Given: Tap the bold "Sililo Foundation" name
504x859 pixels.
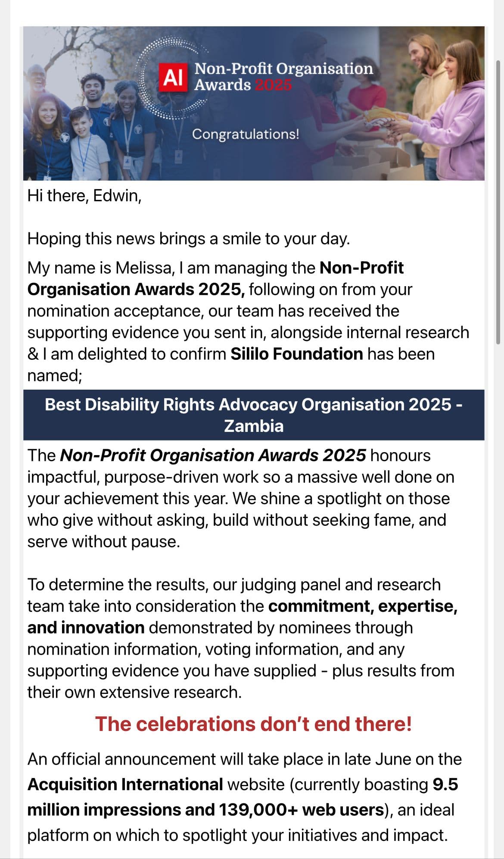Looking at the screenshot, I should (x=297, y=354).
